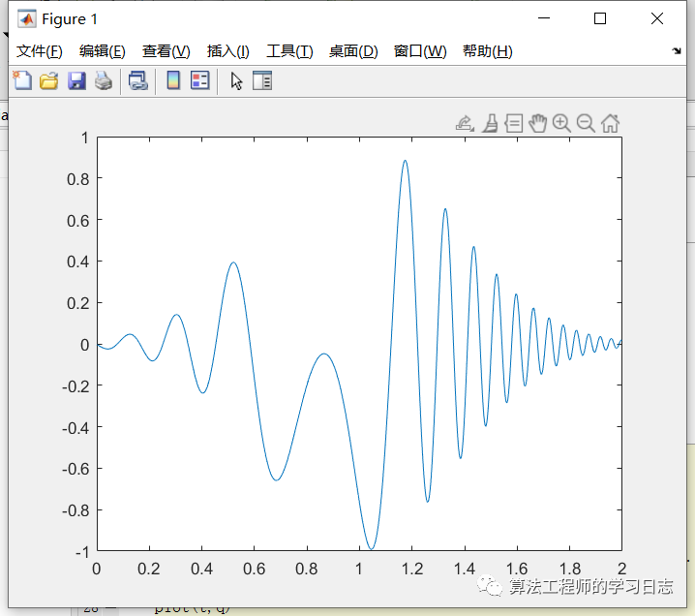
Task: Click the Link Plot toolbar icon
Action: point(137,80)
